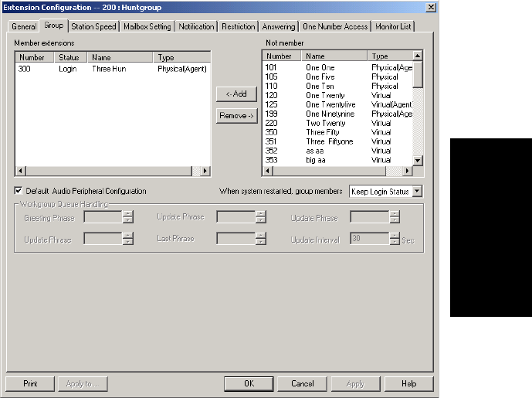Sort members by Status column header

pos(70,57)
